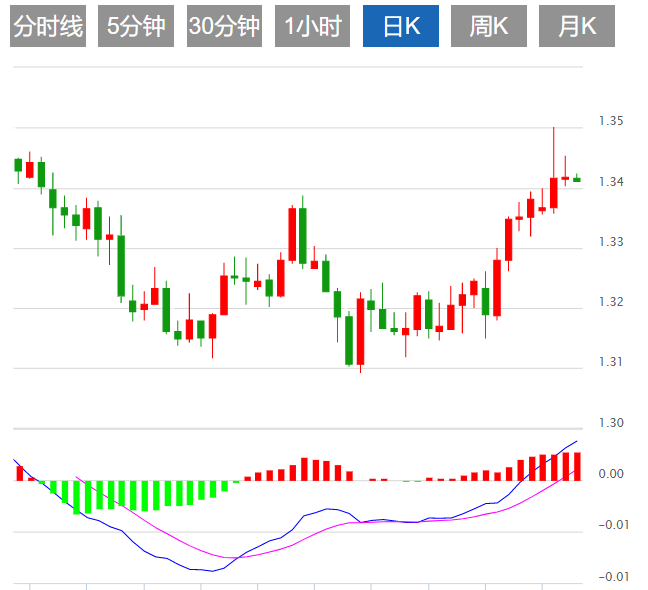Select the 5分钟 interval tab
648x590 pixels.
(x=136, y=26)
